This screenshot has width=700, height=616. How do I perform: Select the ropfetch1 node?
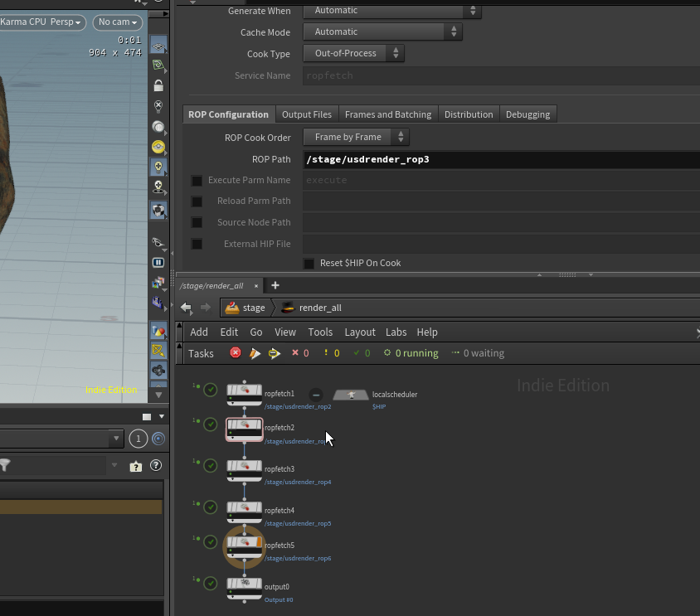coord(244,394)
